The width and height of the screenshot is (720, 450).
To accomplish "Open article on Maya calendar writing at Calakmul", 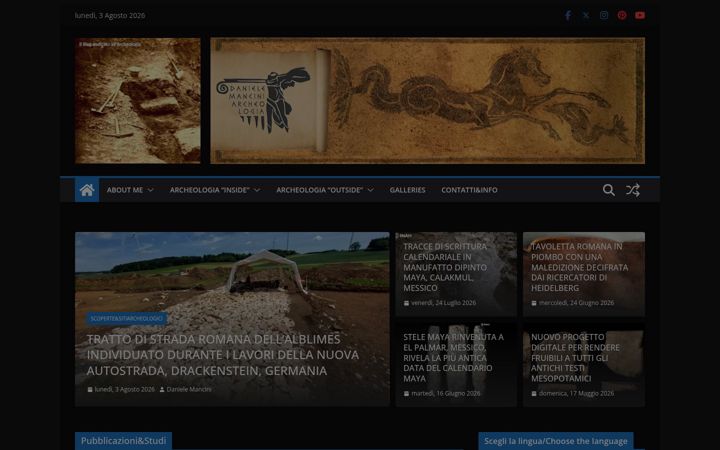I will pos(445,267).
